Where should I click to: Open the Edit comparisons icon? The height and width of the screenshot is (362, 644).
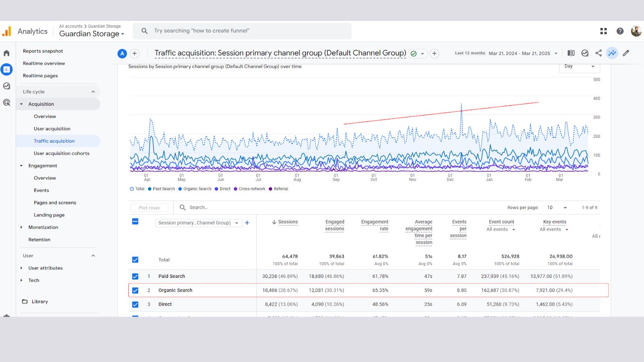click(571, 53)
